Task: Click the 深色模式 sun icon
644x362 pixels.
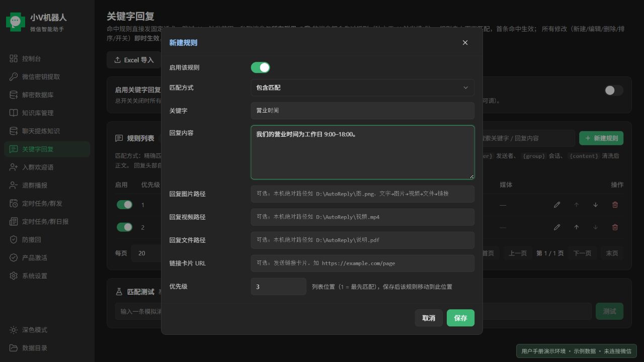Action: (x=14, y=330)
